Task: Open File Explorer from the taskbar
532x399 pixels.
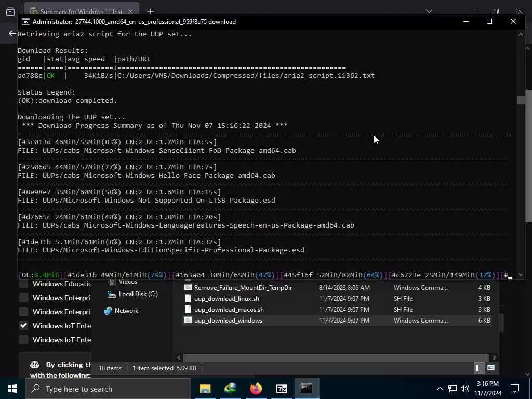Action: pyautogui.click(x=205, y=389)
